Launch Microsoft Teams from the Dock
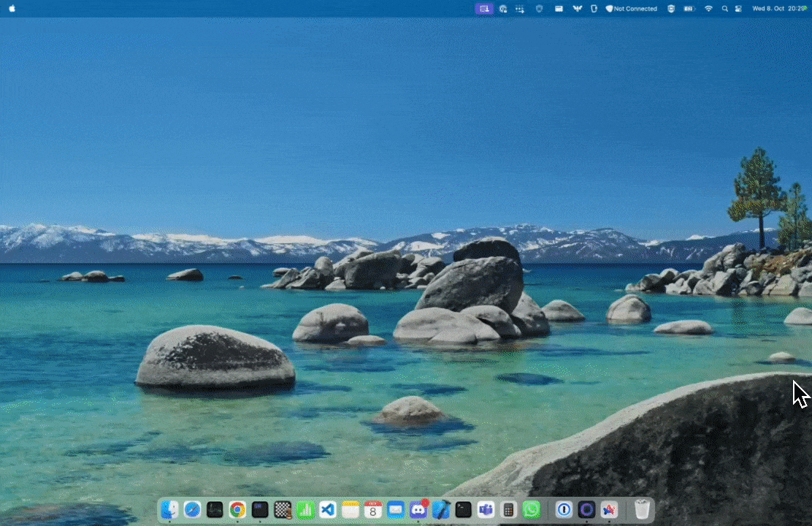Viewport: 812px width, 526px height. 486,509
